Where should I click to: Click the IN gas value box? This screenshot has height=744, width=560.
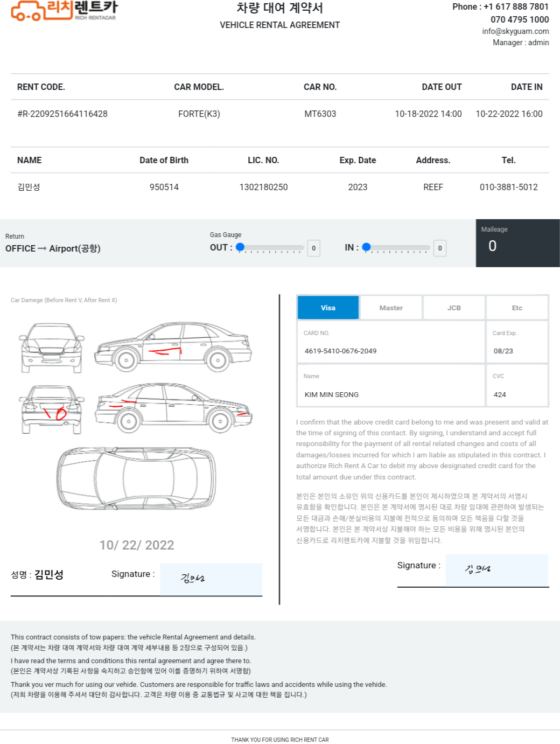point(440,248)
